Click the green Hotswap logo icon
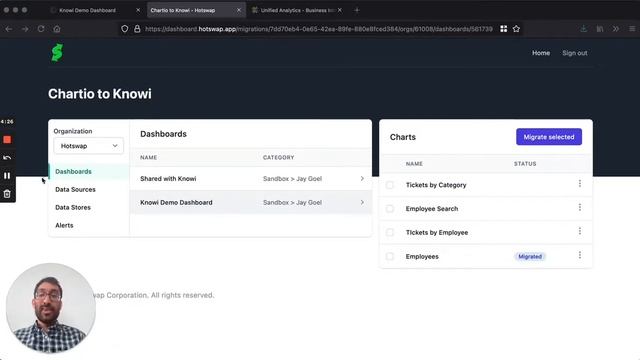The height and width of the screenshot is (360, 640). 57,53
